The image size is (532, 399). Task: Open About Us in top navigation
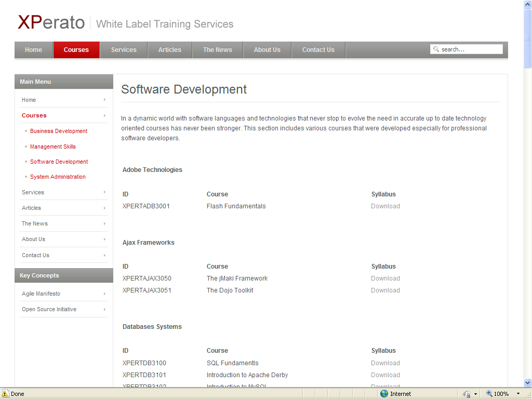(267, 50)
